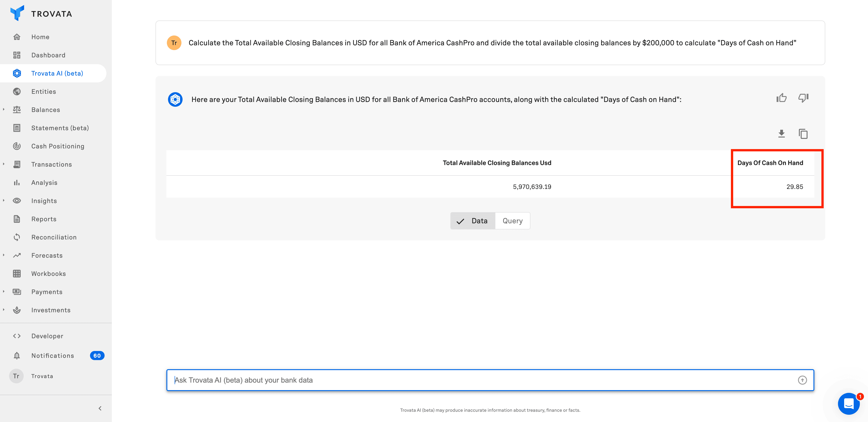Viewport: 868px width, 422px height.
Task: Copy the result data to clipboard
Action: coord(803,134)
